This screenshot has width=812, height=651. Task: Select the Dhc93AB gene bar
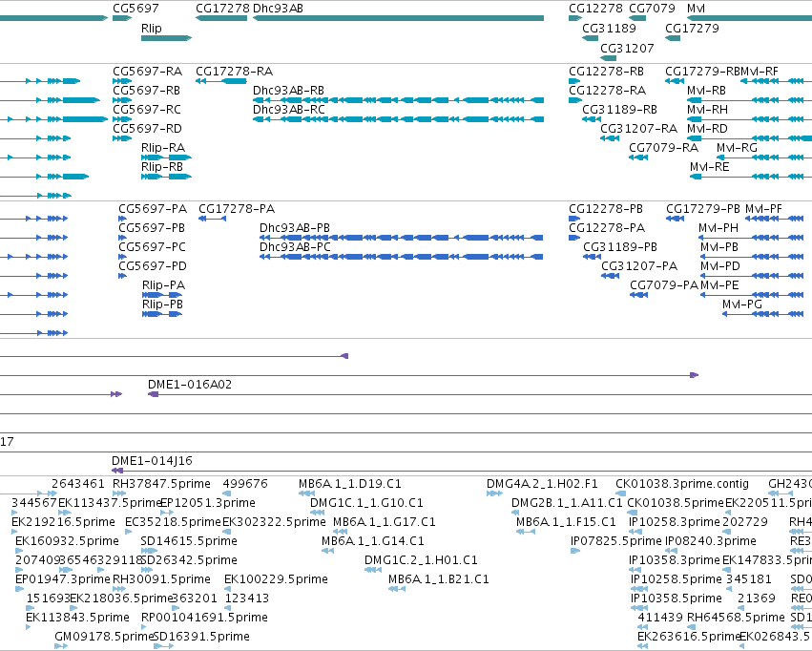tap(398, 18)
